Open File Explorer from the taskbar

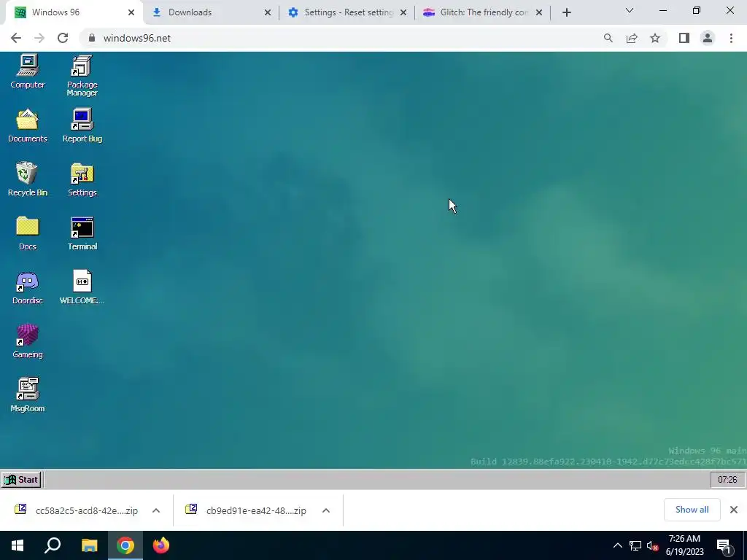pos(89,545)
